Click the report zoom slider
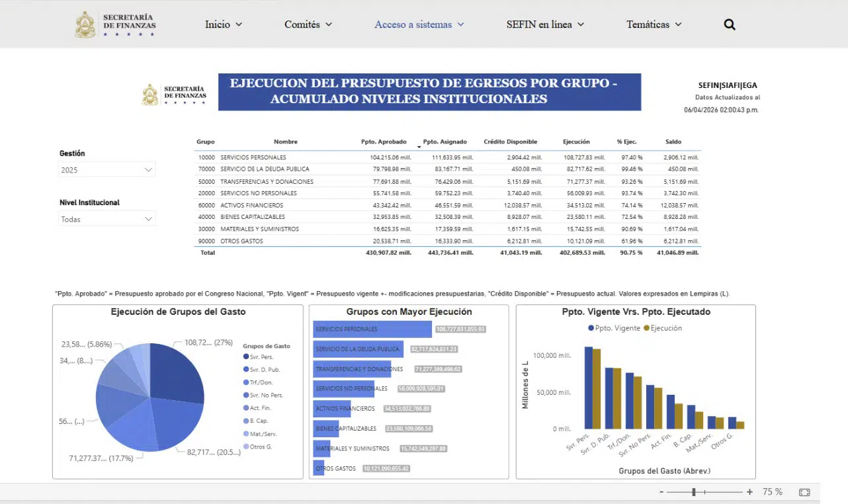Image resolution: width=848 pixels, height=504 pixels. (x=704, y=492)
